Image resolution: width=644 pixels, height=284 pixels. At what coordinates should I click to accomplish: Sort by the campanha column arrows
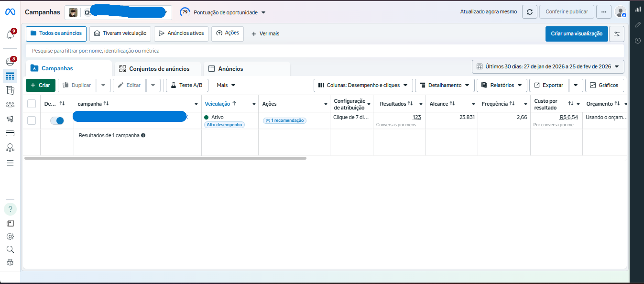(x=106, y=104)
